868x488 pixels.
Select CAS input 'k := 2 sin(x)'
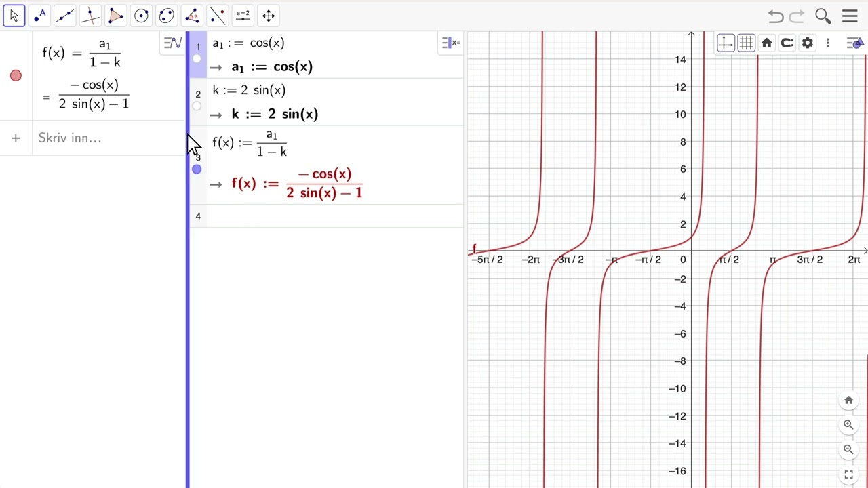click(249, 90)
